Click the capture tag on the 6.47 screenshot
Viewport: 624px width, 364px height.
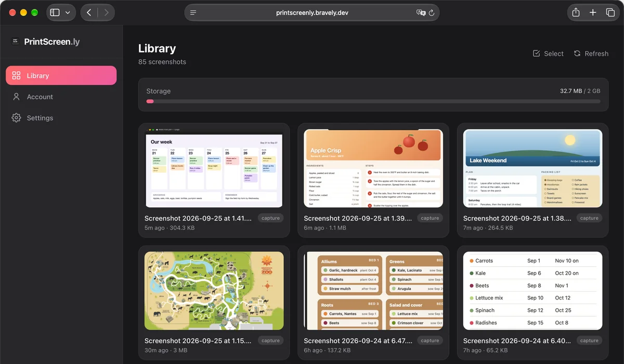tap(430, 341)
